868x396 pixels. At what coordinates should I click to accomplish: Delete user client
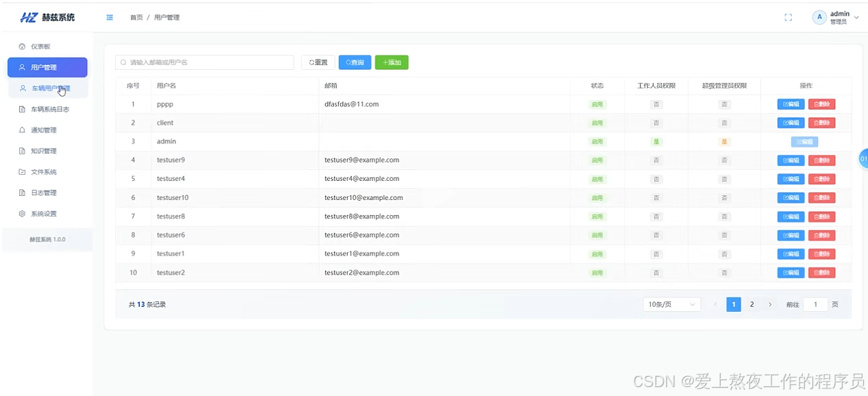821,123
